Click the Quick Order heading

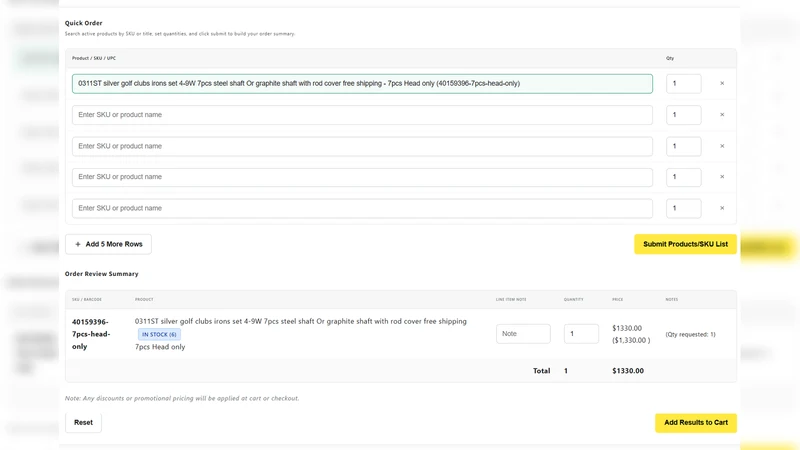click(x=84, y=23)
